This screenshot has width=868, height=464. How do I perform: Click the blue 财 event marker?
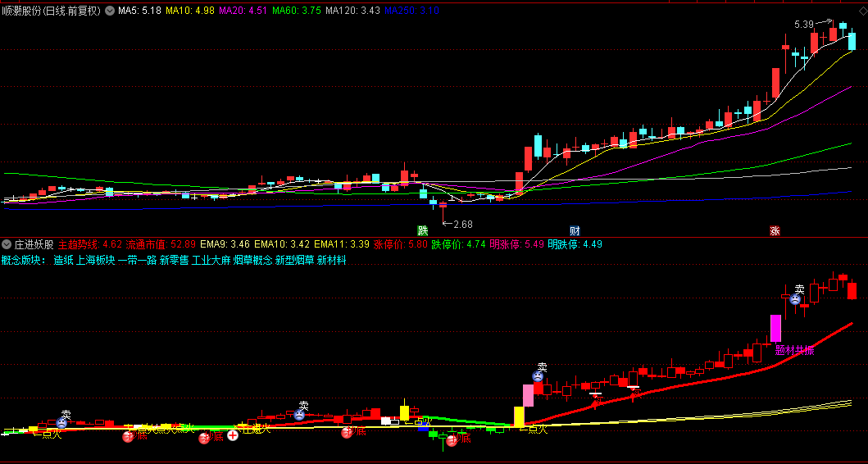(x=575, y=231)
